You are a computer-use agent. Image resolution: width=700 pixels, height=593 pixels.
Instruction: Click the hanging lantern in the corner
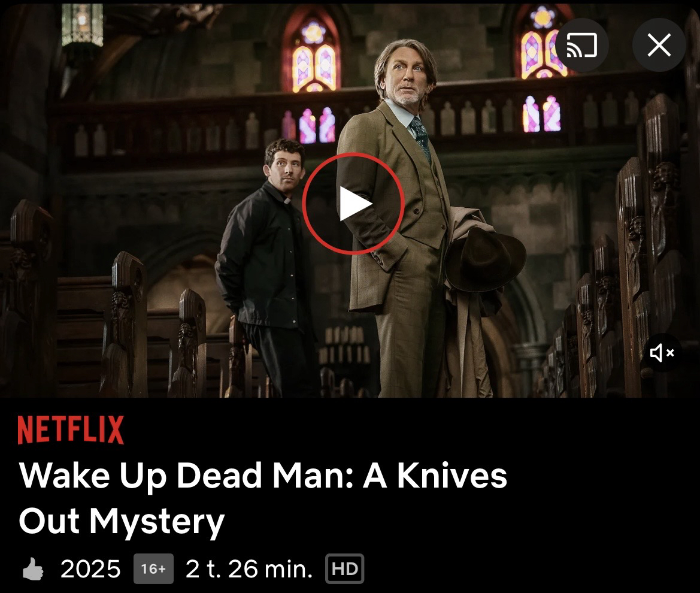[x=82, y=25]
